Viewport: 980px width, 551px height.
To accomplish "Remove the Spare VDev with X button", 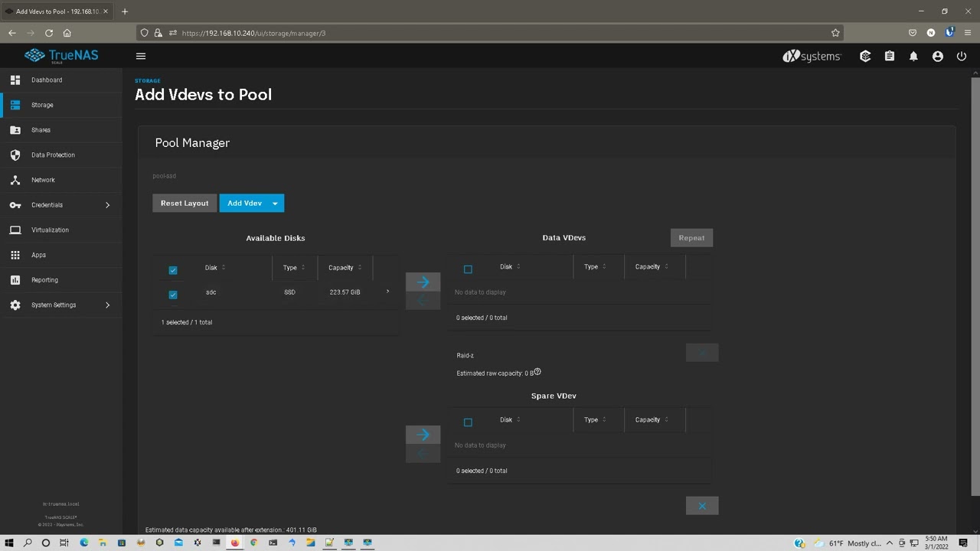I will (x=702, y=506).
